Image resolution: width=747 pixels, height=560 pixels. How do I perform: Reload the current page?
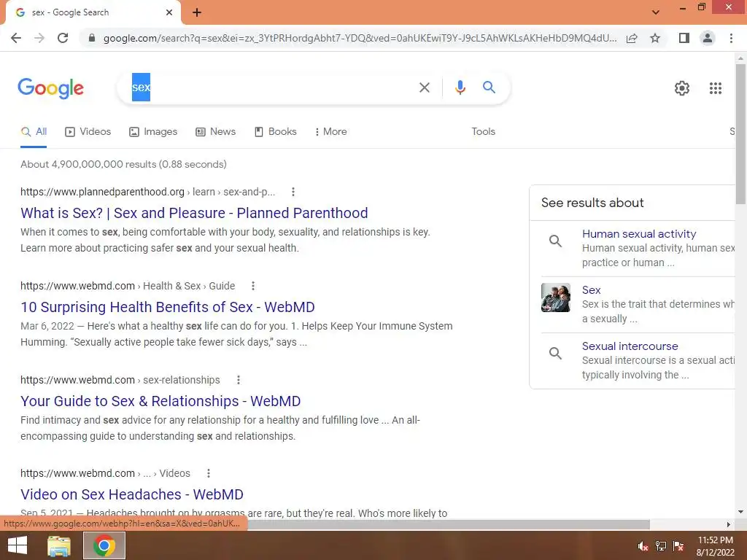pyautogui.click(x=63, y=38)
